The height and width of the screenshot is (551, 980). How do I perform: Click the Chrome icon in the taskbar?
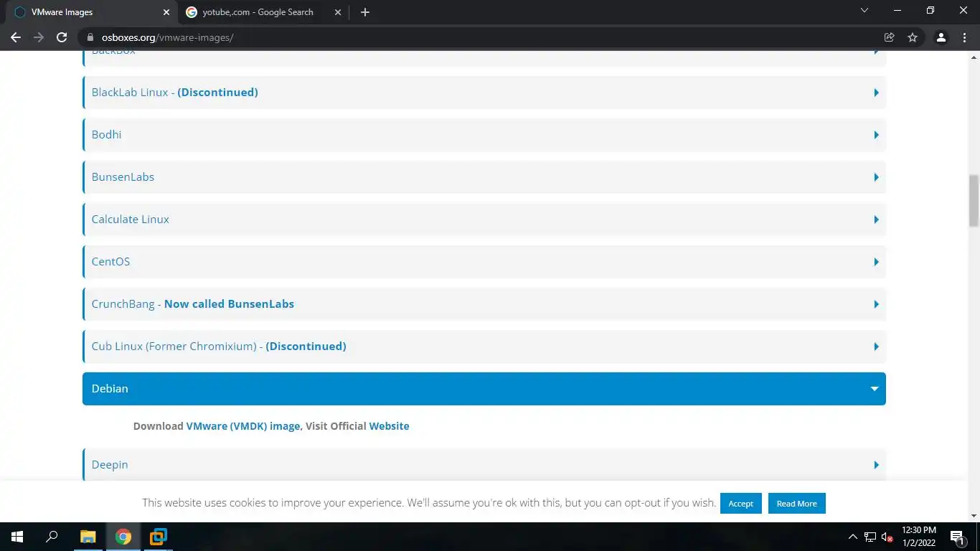pyautogui.click(x=123, y=537)
